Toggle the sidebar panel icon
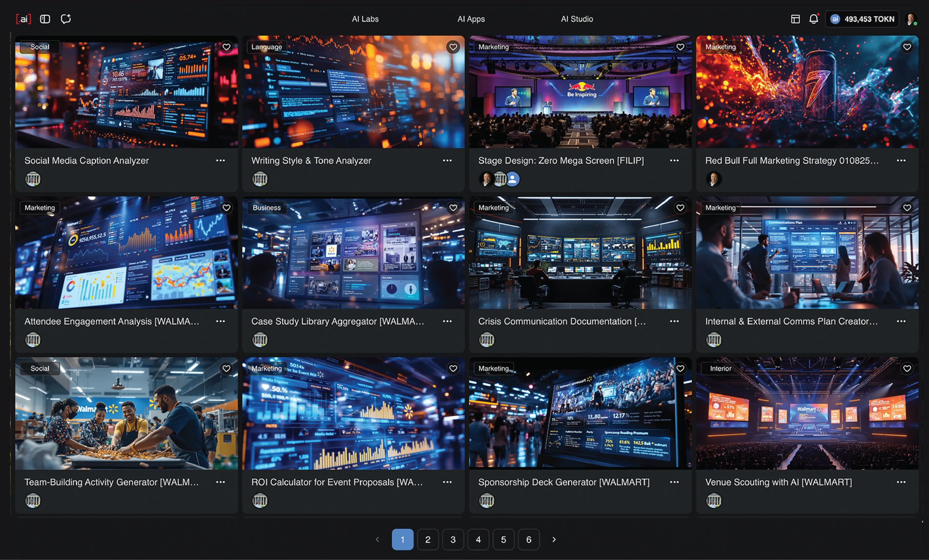Screen dimensions: 929x560 [x=45, y=19]
